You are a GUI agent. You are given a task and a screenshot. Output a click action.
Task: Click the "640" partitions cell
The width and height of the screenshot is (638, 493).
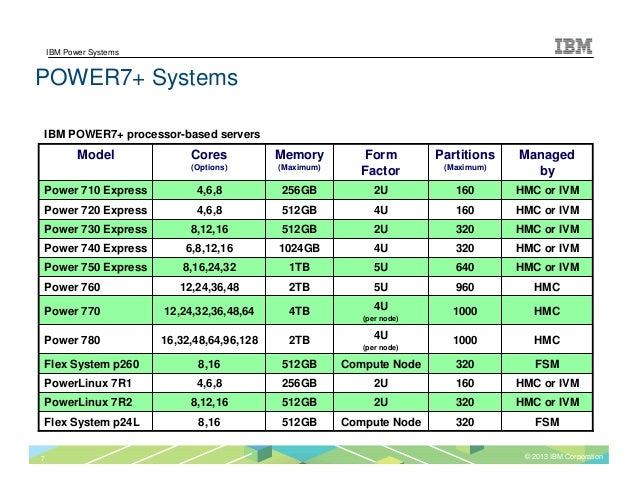coord(465,267)
